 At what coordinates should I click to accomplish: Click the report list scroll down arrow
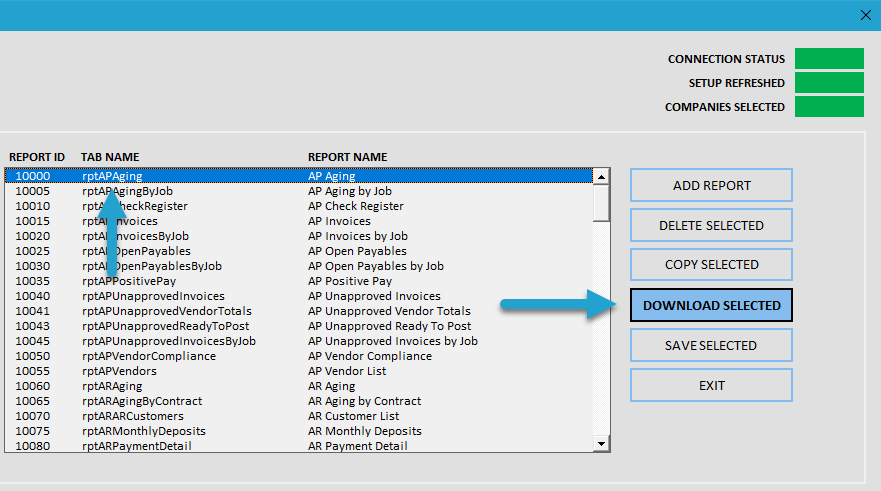(x=601, y=444)
